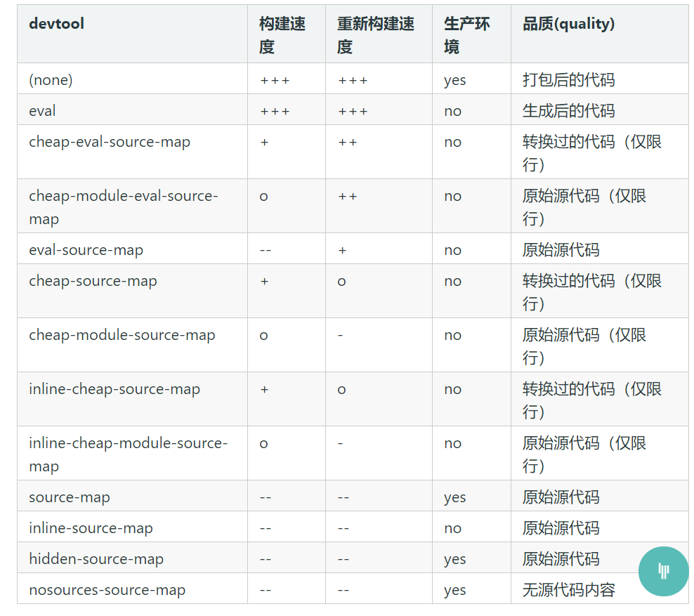Click rebuild speed '++' in cheap-eval-source-map row
This screenshot has height=616, width=694.
(x=348, y=143)
